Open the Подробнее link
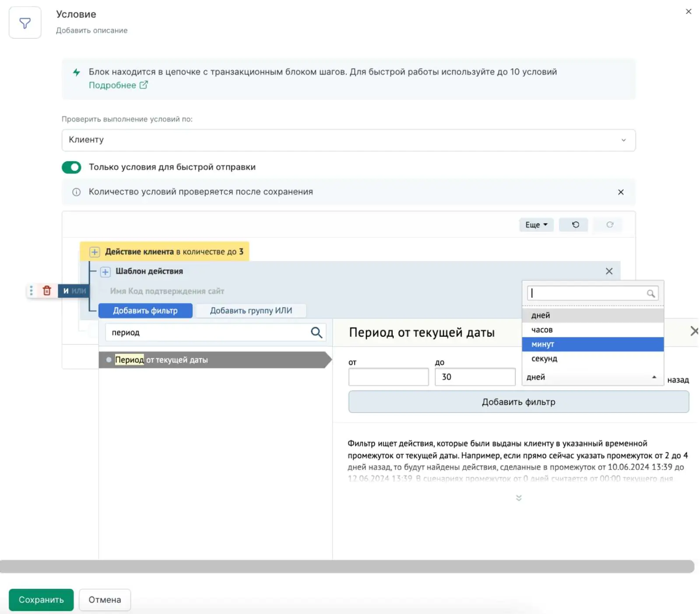This screenshot has height=614, width=700. 118,85
